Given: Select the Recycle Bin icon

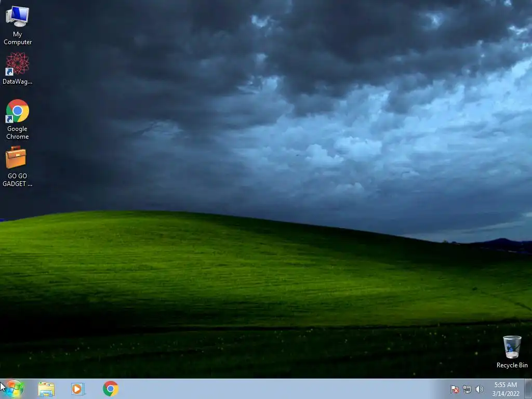Looking at the screenshot, I should pos(512,352).
